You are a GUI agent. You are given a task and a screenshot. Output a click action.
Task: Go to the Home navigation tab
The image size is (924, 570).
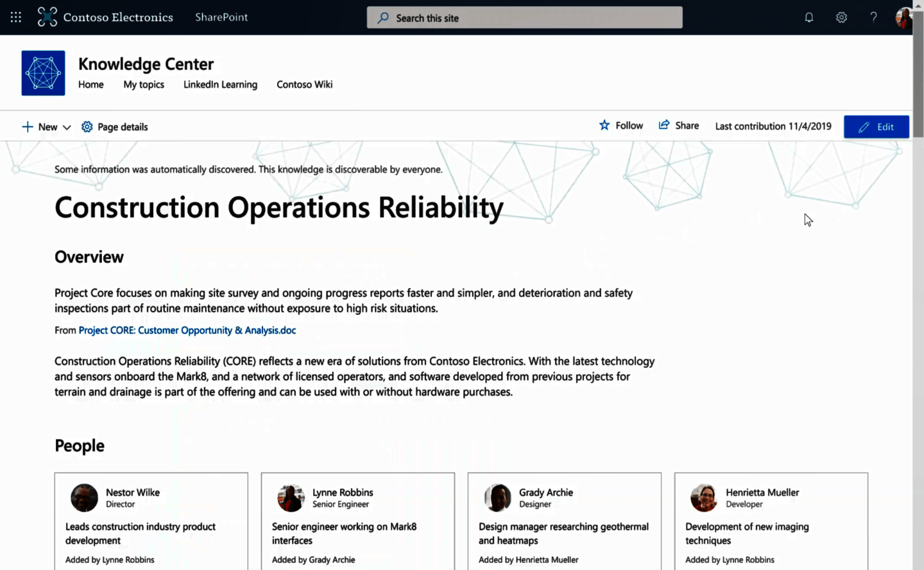click(x=91, y=85)
